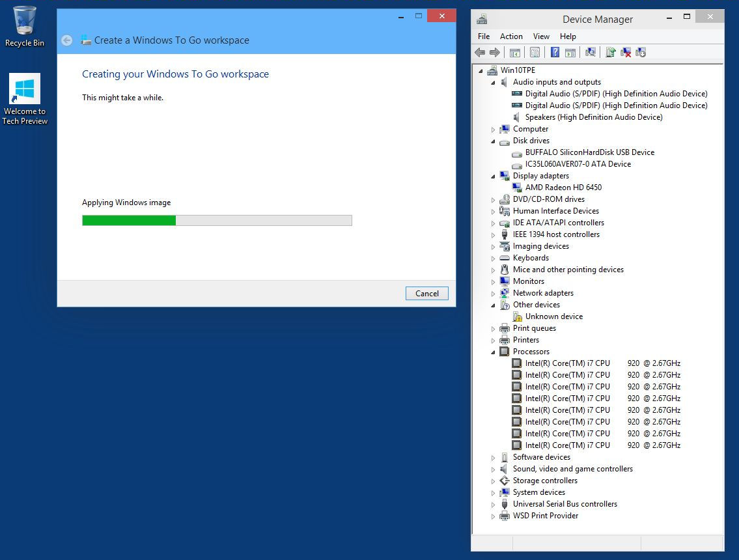The image size is (739, 560).
Task: Click Cancel in Windows To Go wizard
Action: pyautogui.click(x=427, y=293)
